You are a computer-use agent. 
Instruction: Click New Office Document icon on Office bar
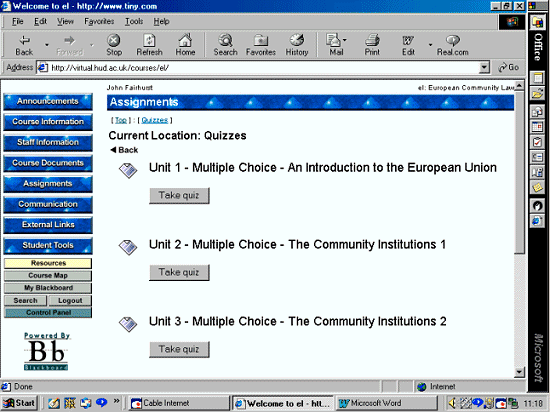pos(537,77)
